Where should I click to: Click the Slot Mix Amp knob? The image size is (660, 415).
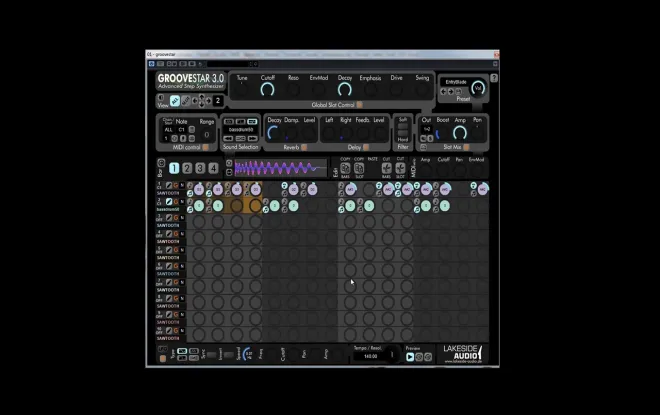(x=460, y=133)
